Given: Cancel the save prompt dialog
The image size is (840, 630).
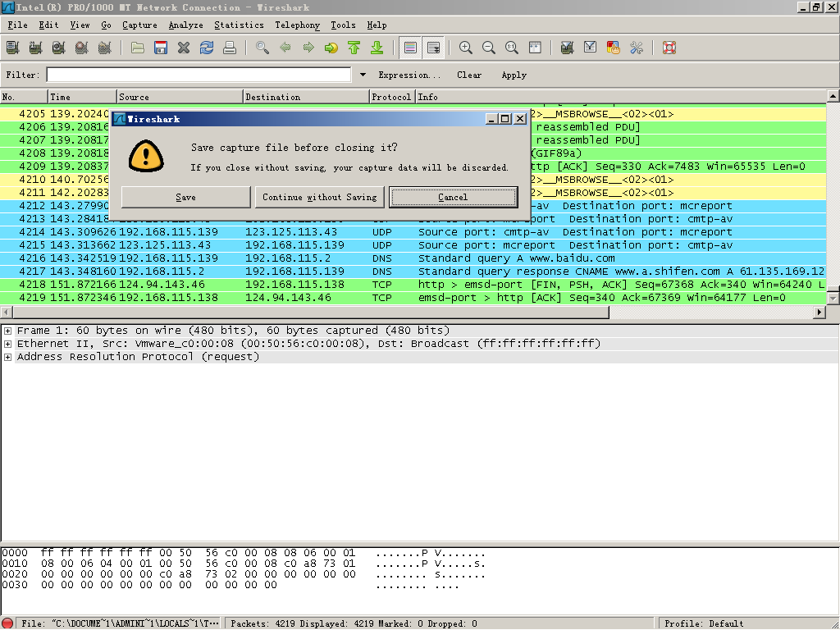Looking at the screenshot, I should 453,197.
